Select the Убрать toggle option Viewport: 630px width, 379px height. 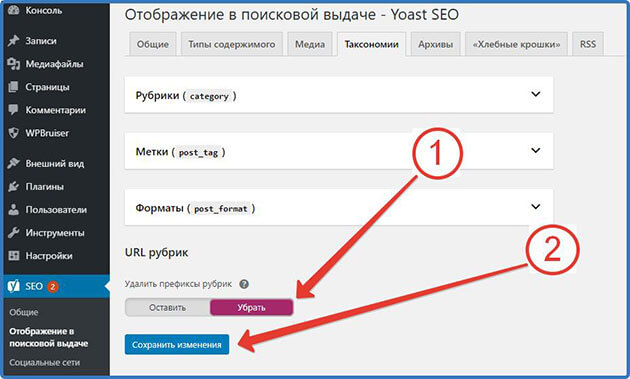pyautogui.click(x=252, y=307)
